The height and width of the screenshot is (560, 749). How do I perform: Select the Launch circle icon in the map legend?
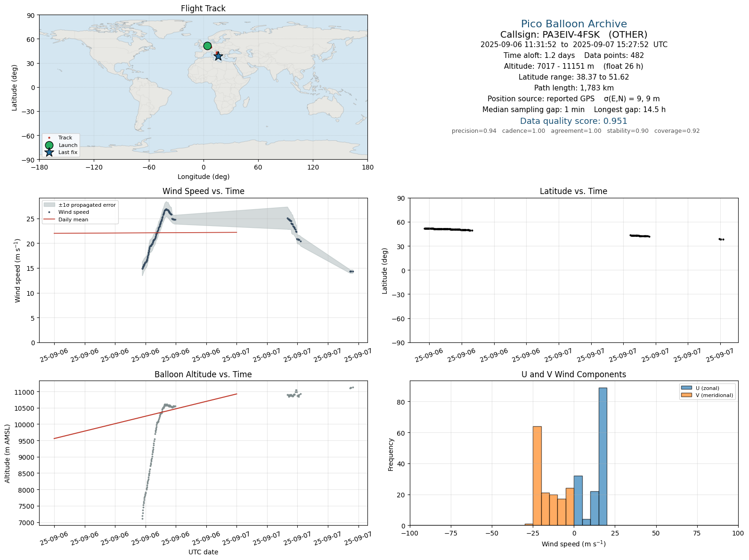(49, 145)
